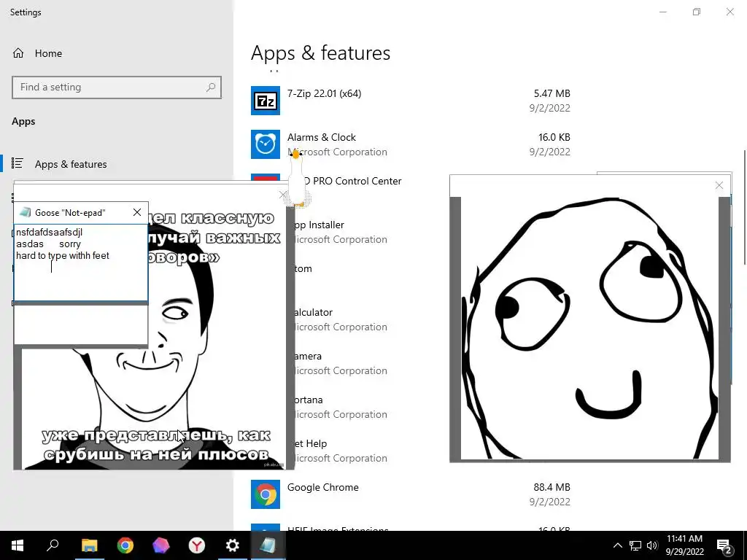Open File Explorer from the taskbar
The image size is (747, 560).
(x=89, y=545)
